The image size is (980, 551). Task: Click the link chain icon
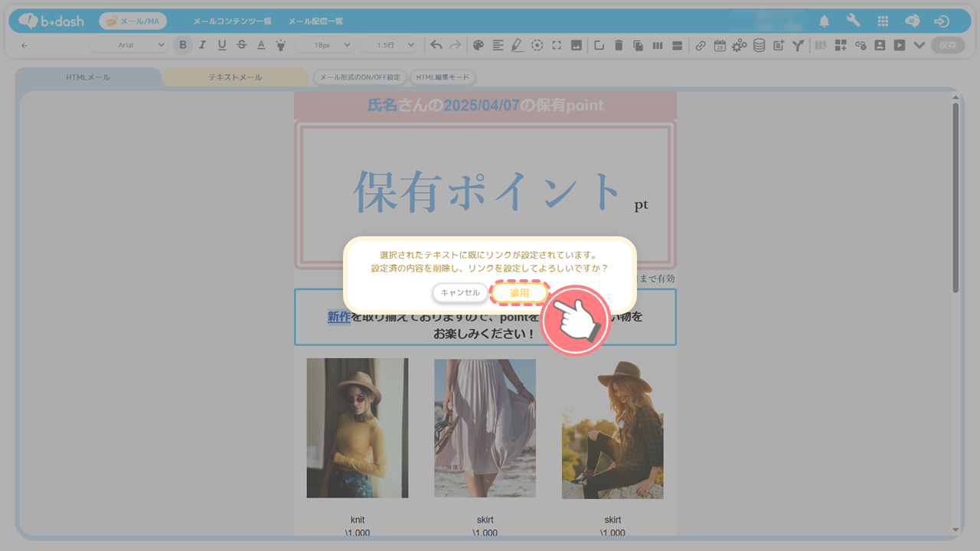point(701,45)
